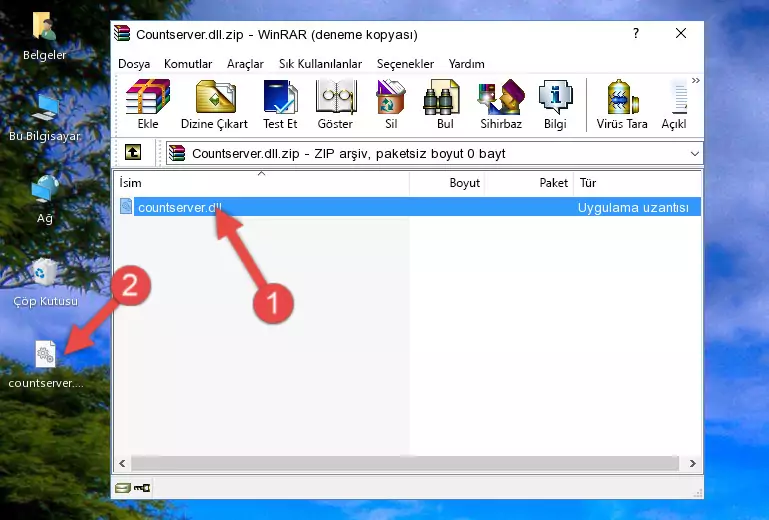Click the Virüs Tara scan icon
The width and height of the screenshot is (769, 520).
(x=622, y=104)
